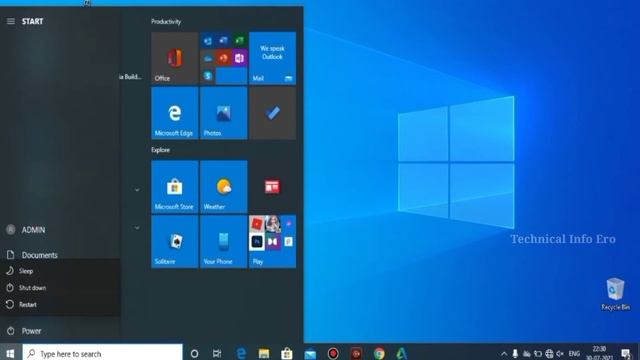This screenshot has height=360, width=640.
Task: Open the small Excel tile
Action: pos(240,40)
